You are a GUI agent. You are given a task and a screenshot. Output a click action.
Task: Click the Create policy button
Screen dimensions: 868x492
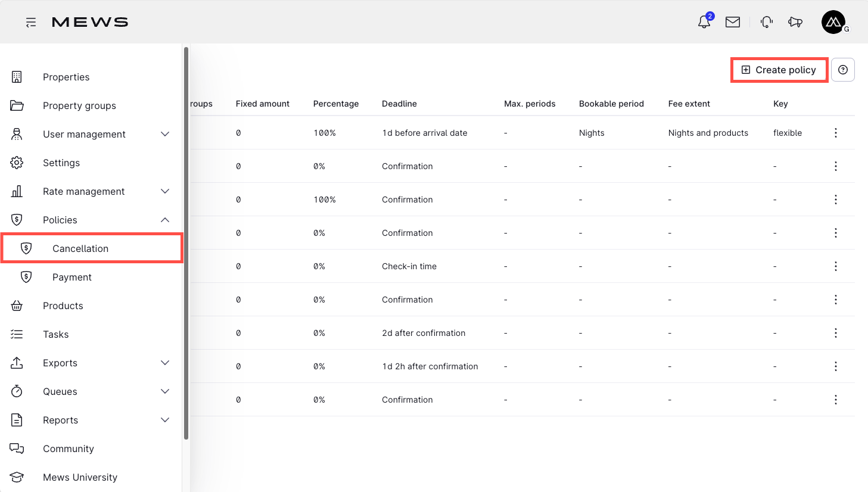(779, 70)
